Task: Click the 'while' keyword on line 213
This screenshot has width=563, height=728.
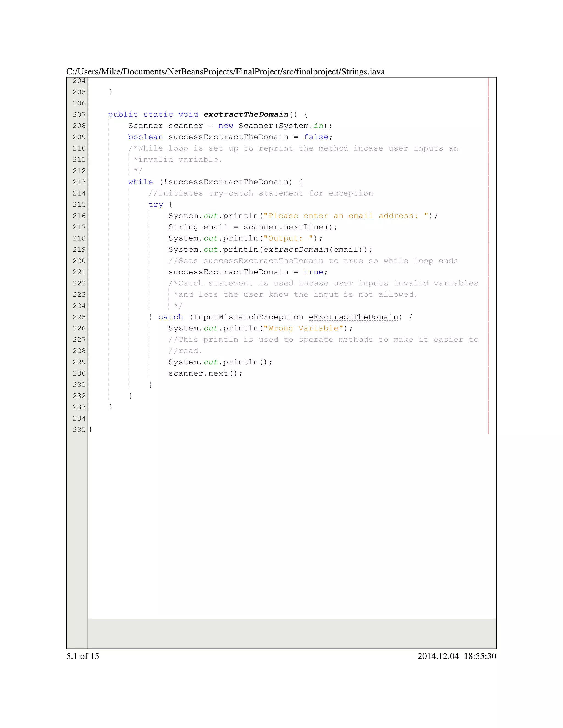Action: pyautogui.click(x=140, y=182)
